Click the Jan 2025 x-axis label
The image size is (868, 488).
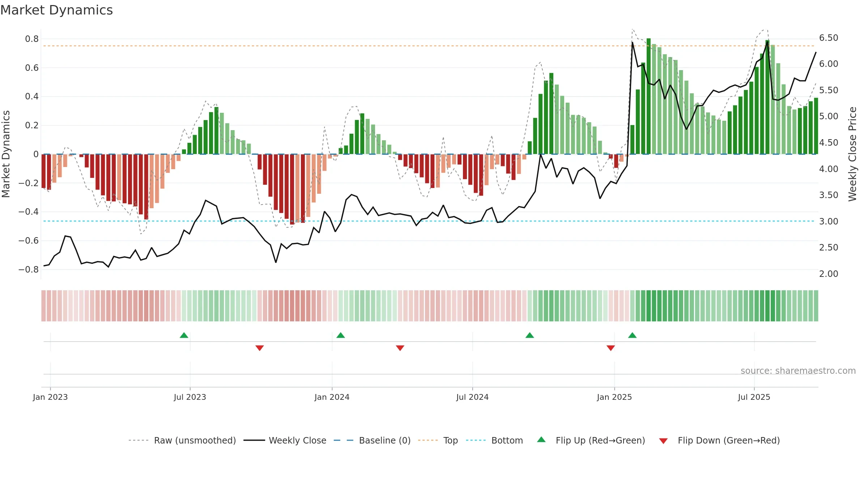[x=614, y=397]
